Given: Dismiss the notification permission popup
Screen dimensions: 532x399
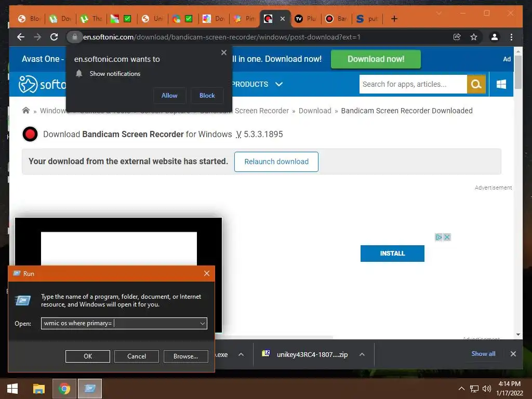Looking at the screenshot, I should click(x=223, y=52).
